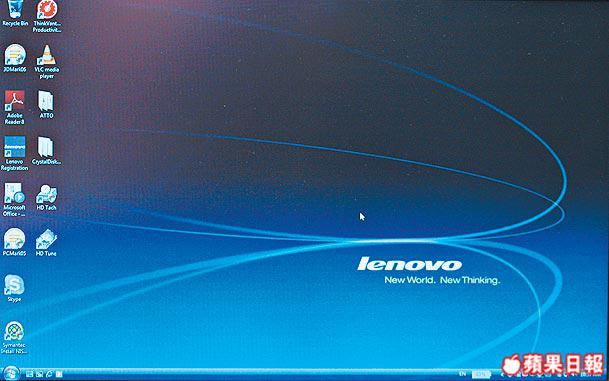The width and height of the screenshot is (609, 381).
Task: Select the Microsoft Office shortcut icon
Action: [x=14, y=199]
